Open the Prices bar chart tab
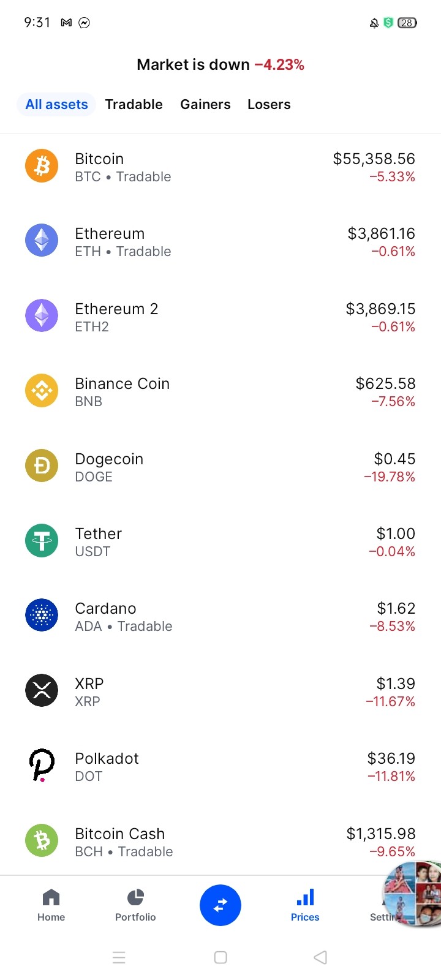 coord(305,905)
